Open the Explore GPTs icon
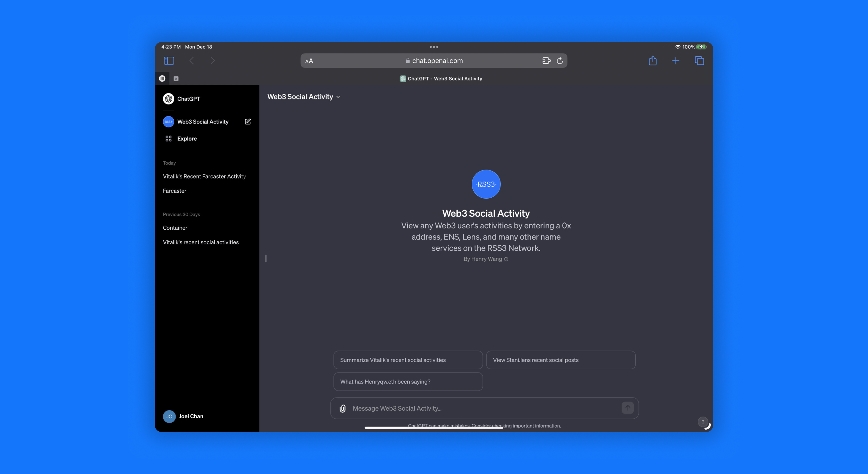868x474 pixels. pos(169,138)
